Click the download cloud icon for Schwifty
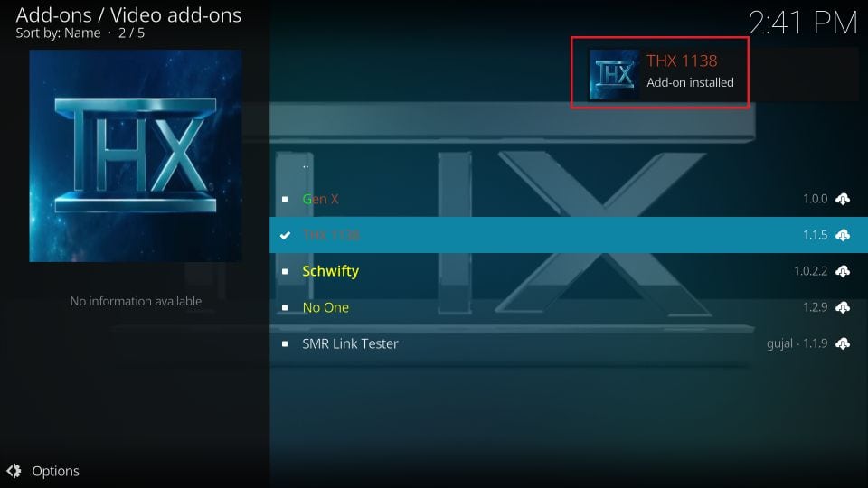The width and height of the screenshot is (868, 488). tap(843, 271)
